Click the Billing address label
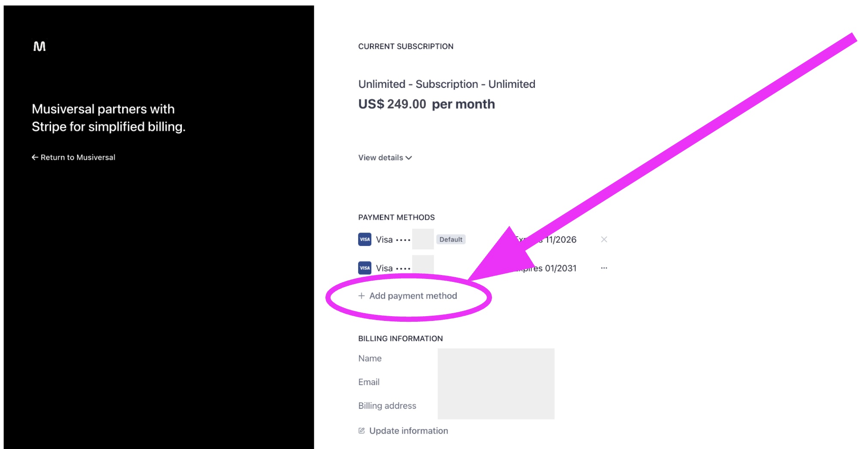 point(387,406)
